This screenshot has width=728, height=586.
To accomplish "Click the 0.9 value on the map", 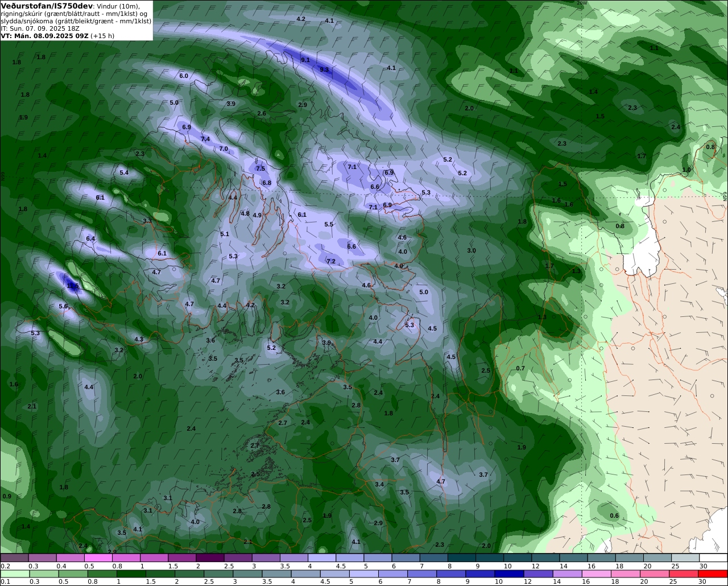I will pyautogui.click(x=7, y=496).
